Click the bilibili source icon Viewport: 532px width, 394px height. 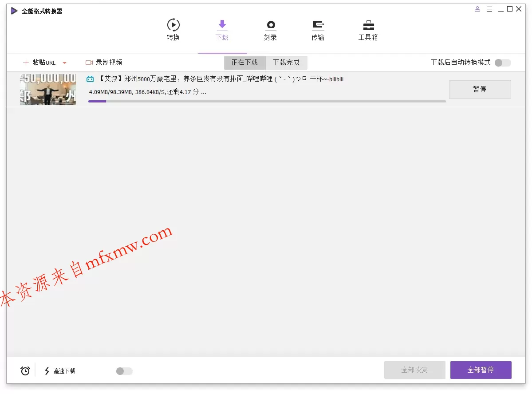pos(90,79)
